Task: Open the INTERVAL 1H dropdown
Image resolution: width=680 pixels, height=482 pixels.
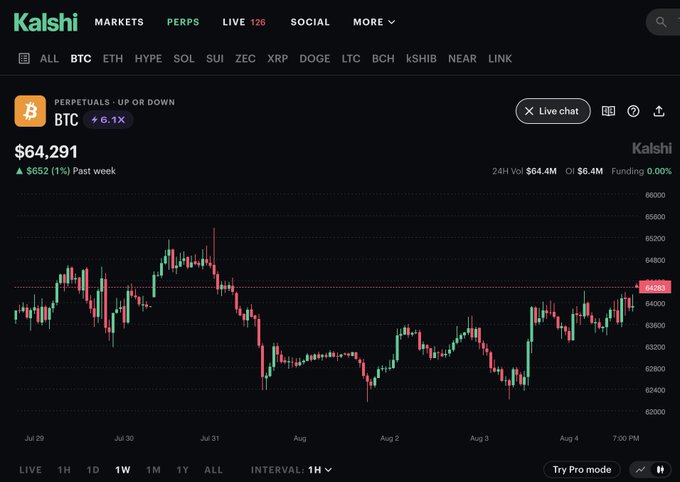Action: [x=291, y=470]
